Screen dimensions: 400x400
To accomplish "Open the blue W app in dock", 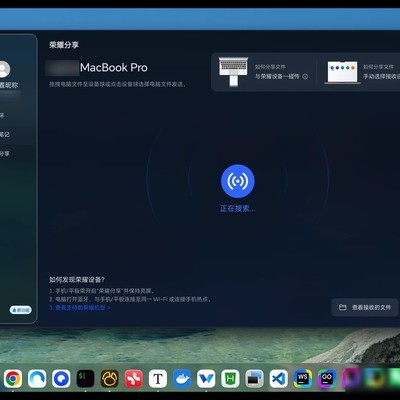I will point(206,379).
